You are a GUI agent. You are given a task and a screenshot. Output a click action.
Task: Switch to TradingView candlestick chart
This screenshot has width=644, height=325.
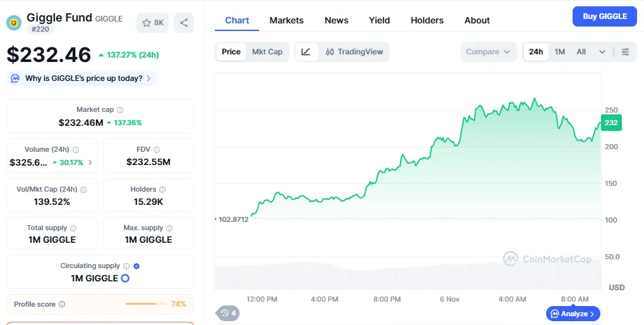coord(355,52)
